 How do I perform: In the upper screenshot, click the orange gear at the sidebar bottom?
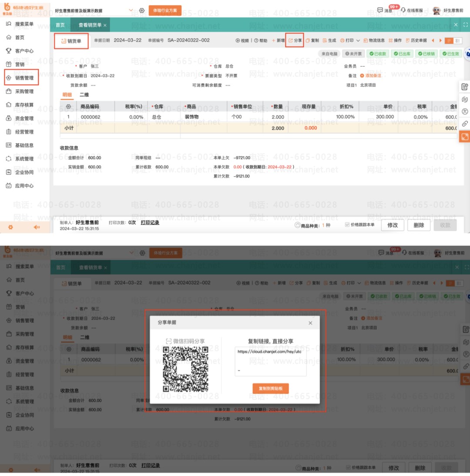coord(10,227)
